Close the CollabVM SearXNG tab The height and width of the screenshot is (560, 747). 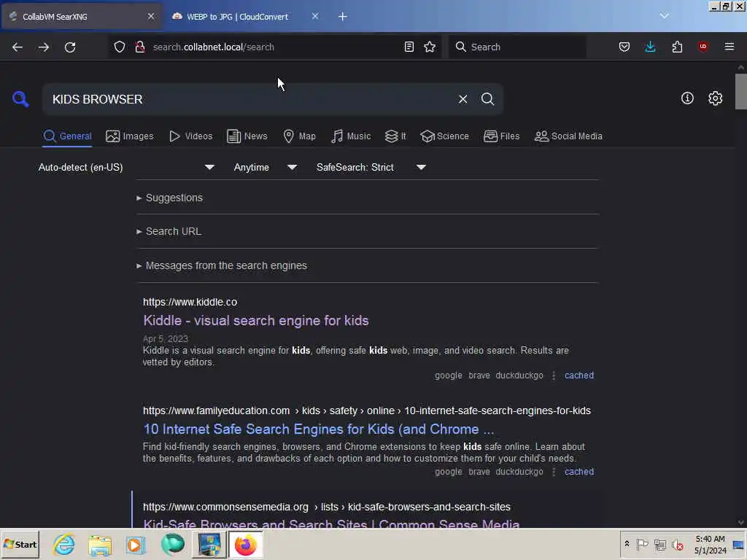point(150,16)
